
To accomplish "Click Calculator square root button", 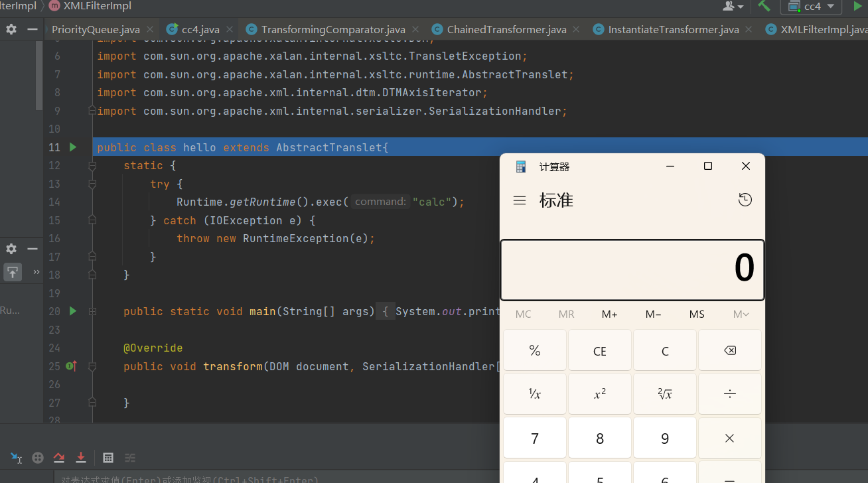I will (x=665, y=394).
